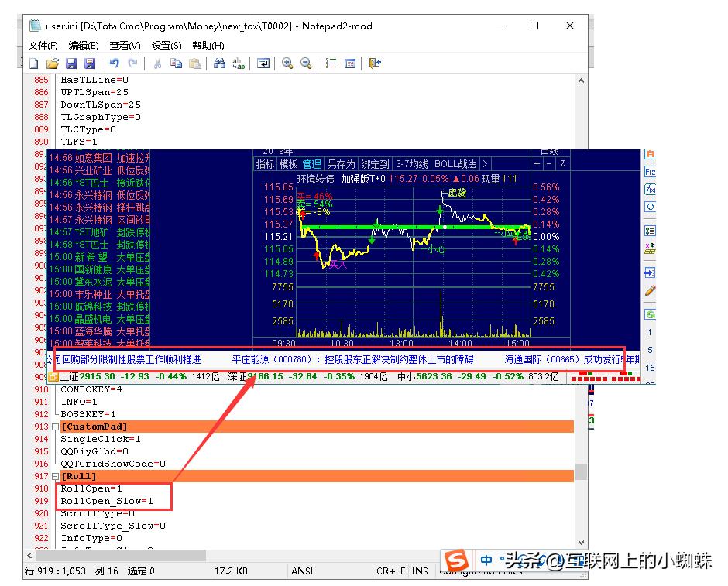Open the 文件(F) menu

(43, 46)
